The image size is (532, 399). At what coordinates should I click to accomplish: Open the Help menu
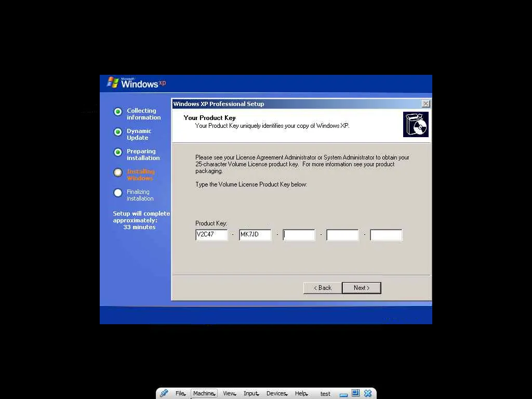coord(301,393)
